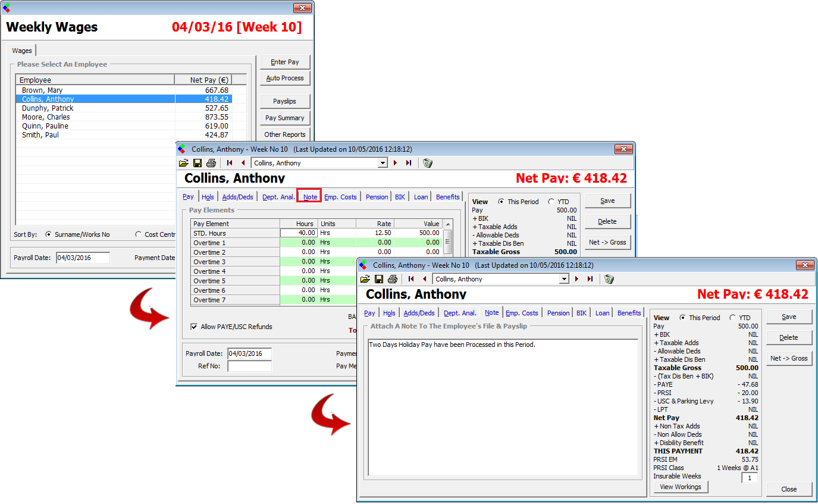Select the Surname/Works No sort option
Image resolution: width=818 pixels, height=504 pixels.
coord(49,234)
